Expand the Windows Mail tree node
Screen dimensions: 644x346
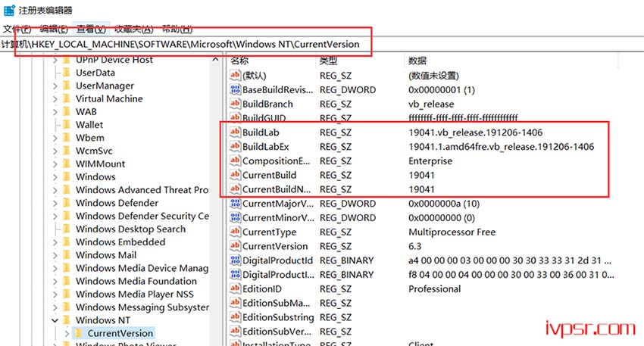[55, 255]
